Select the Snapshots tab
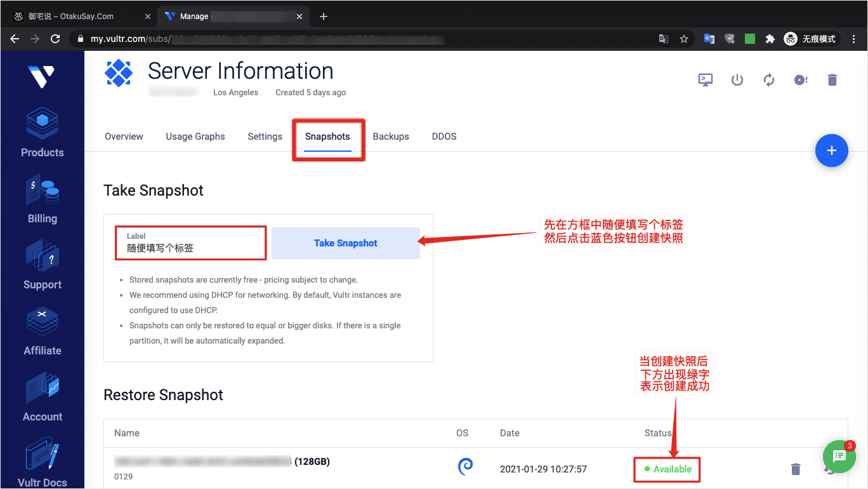Screen dimensions: 868x489 (x=327, y=137)
